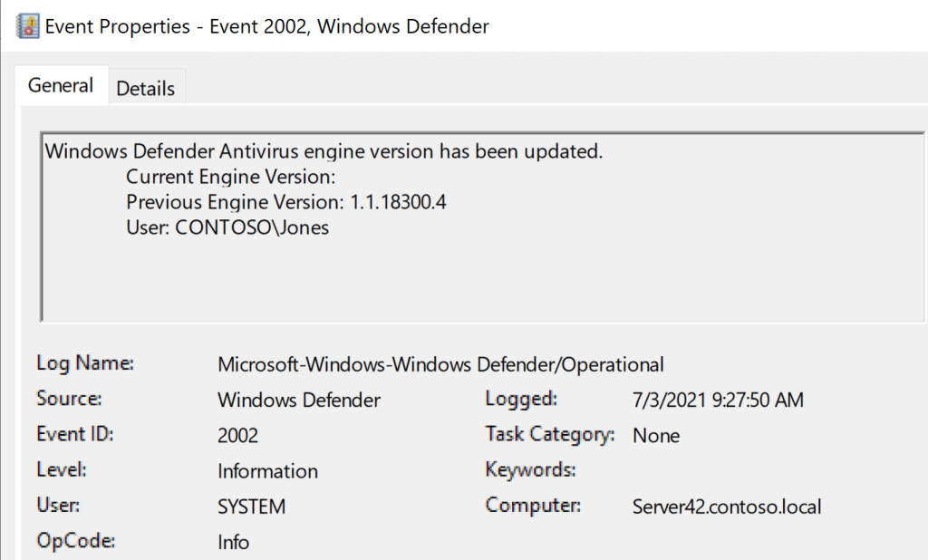
Task: Switch to the Details tab
Action: coord(145,88)
